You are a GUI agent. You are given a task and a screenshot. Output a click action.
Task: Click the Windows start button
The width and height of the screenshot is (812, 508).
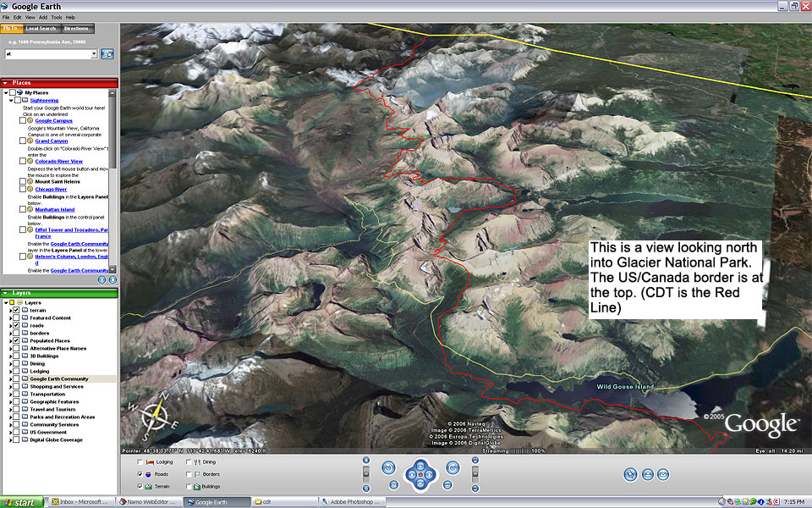21,502
